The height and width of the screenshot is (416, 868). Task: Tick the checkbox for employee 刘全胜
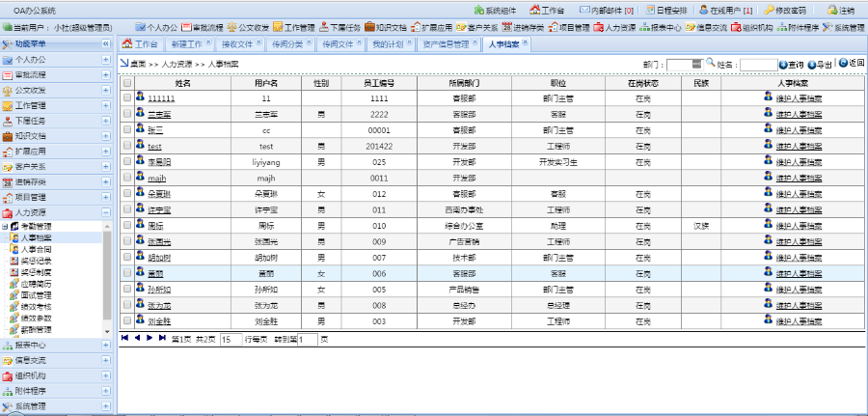[127, 320]
